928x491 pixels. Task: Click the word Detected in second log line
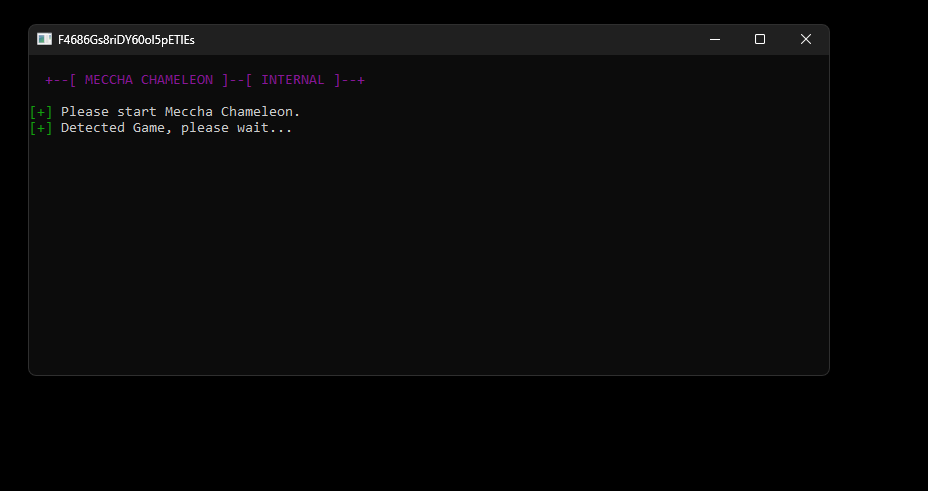click(x=92, y=128)
